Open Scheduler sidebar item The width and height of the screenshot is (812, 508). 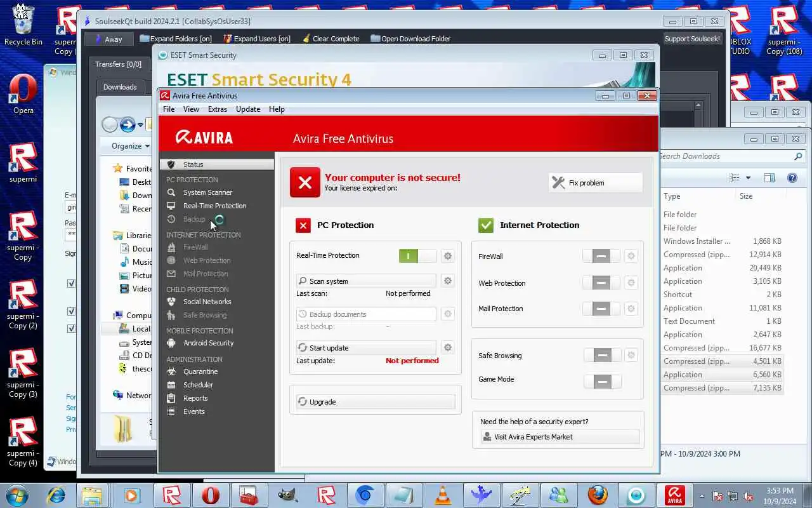pos(198,385)
